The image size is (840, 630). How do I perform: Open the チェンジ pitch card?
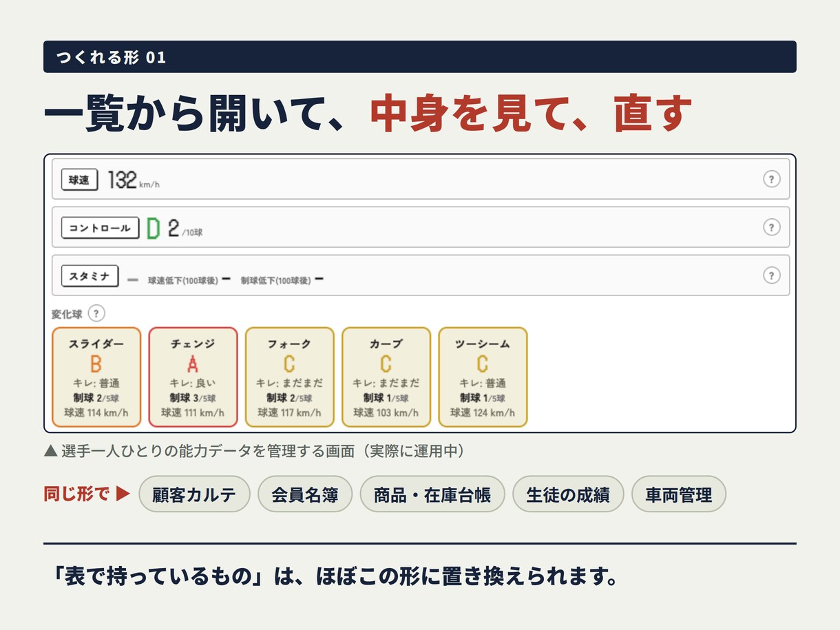[x=193, y=377]
